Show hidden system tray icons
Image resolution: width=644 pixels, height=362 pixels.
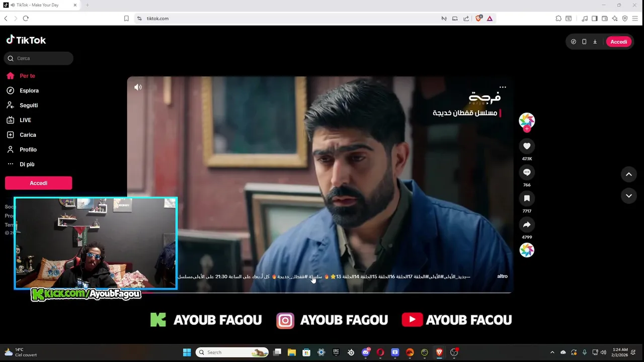click(552, 352)
